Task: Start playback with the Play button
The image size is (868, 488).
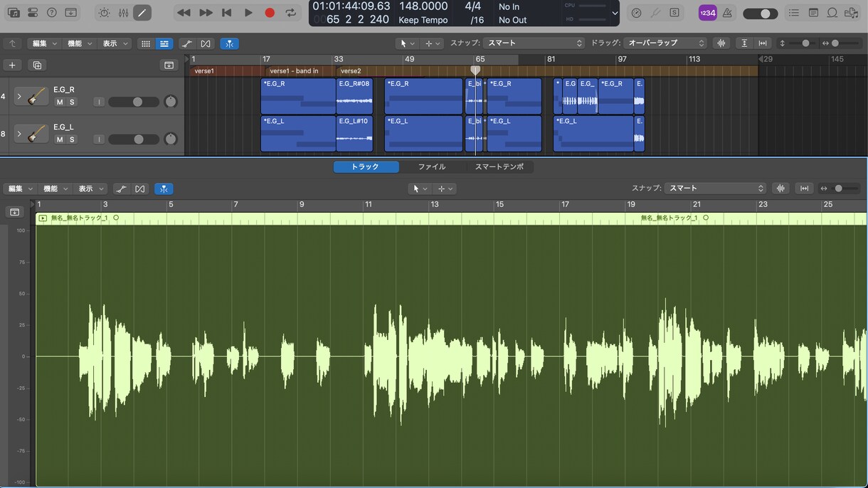Action: tap(248, 13)
